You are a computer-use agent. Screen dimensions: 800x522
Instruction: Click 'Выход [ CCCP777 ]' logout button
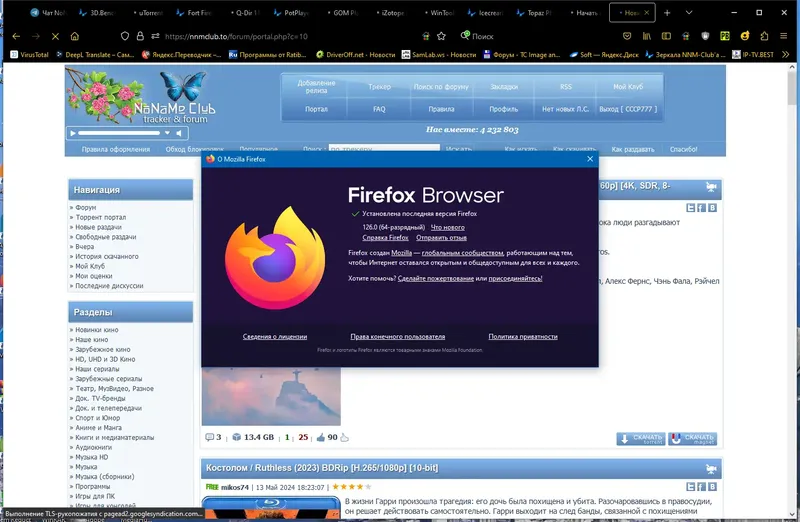(628, 109)
